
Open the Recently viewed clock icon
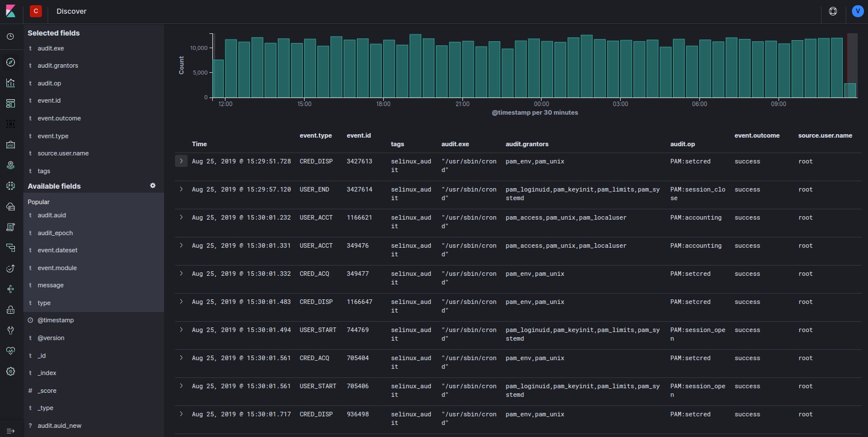[10, 37]
